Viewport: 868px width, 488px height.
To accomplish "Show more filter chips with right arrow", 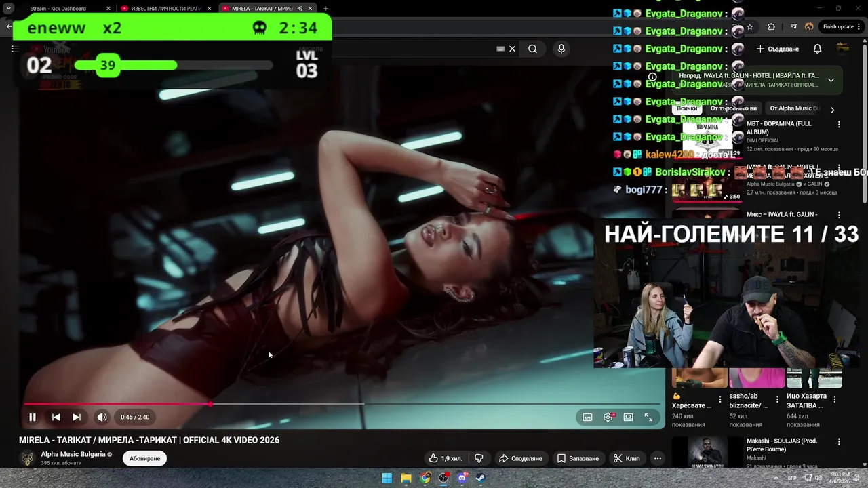I will click(832, 109).
